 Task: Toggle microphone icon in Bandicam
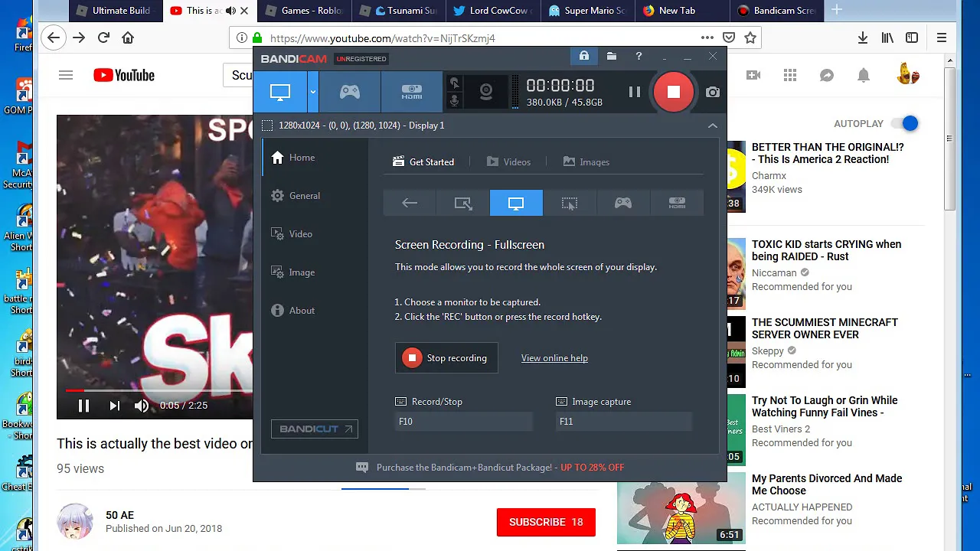455,100
